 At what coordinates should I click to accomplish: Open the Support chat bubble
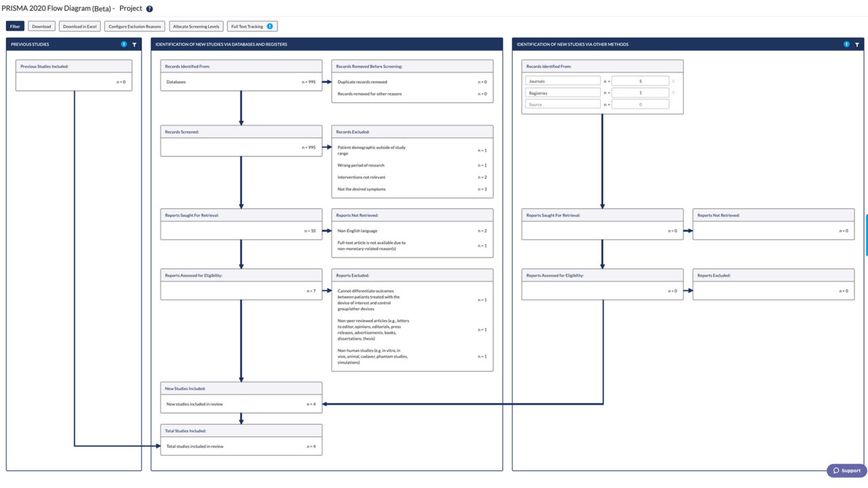click(846, 470)
